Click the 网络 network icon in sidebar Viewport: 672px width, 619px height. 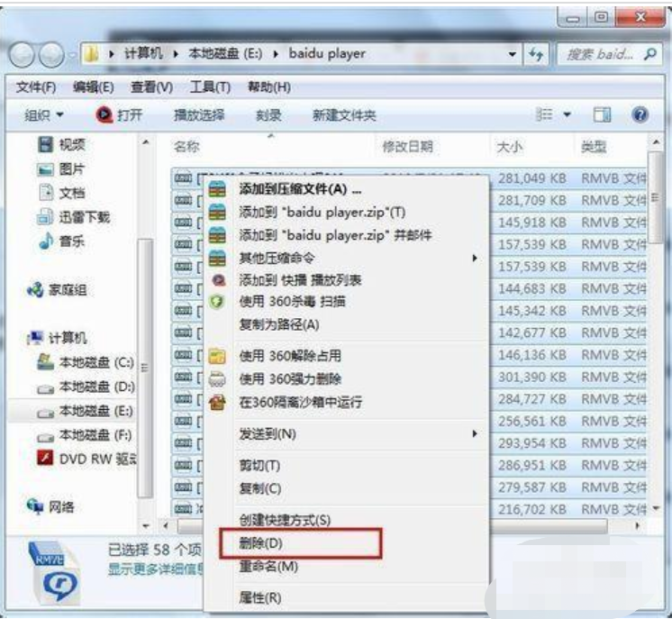tap(35, 506)
